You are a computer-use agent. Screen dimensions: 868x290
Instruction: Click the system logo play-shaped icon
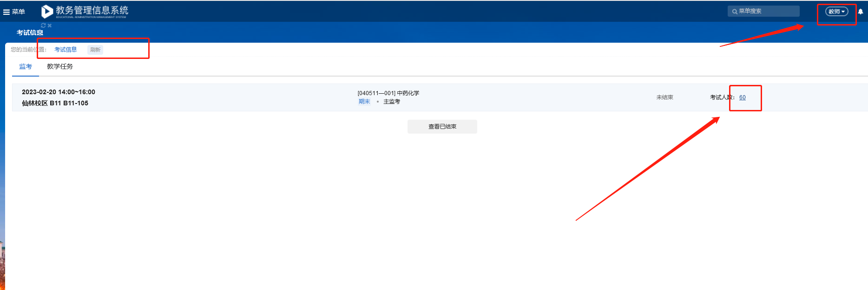pyautogui.click(x=47, y=11)
